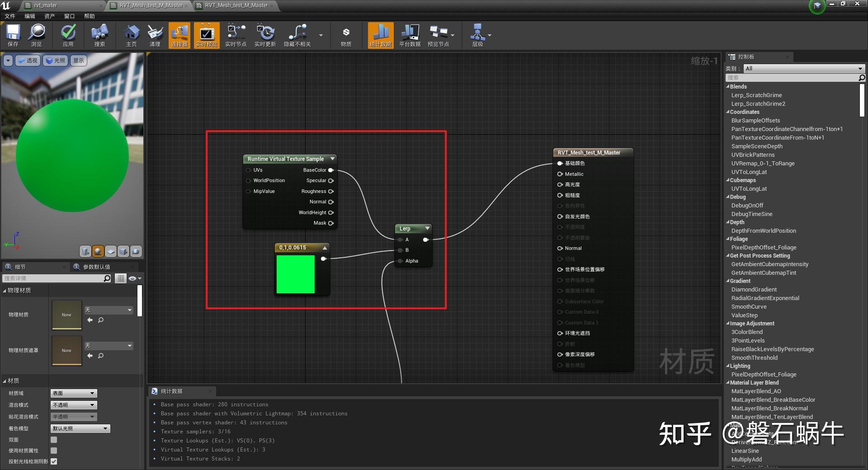Open the 类别 All dropdown in 控制板
The height and width of the screenshot is (470, 868).
point(803,68)
